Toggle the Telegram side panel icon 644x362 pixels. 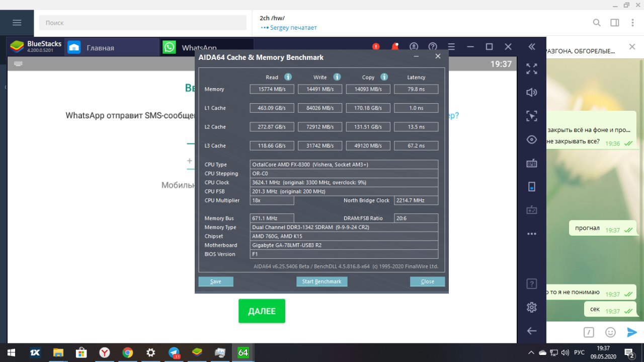(x=615, y=23)
